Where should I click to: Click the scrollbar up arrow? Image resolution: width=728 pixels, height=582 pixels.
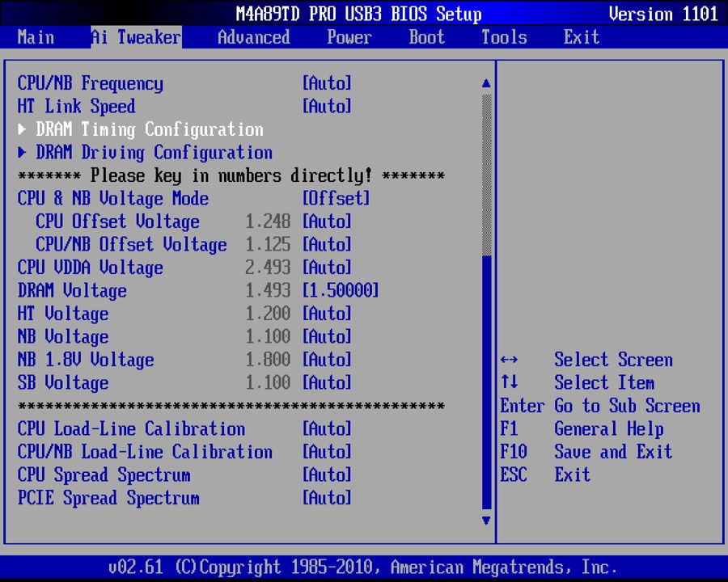click(485, 82)
